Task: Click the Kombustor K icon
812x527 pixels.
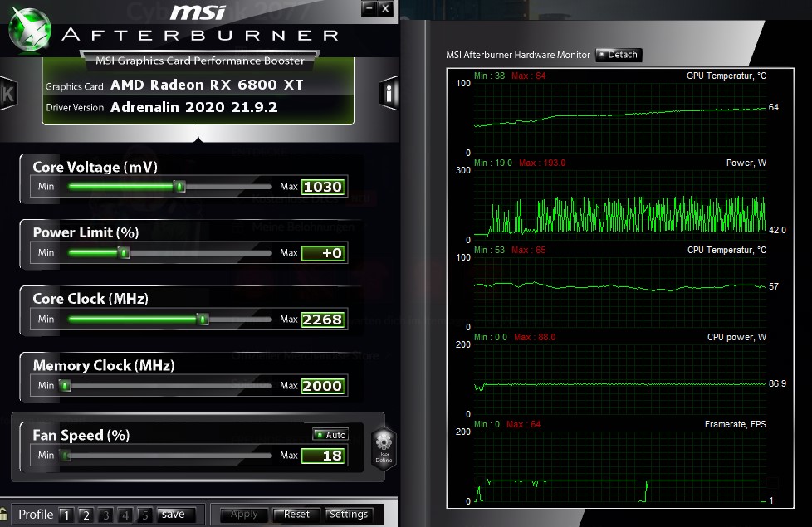Action: [9, 95]
